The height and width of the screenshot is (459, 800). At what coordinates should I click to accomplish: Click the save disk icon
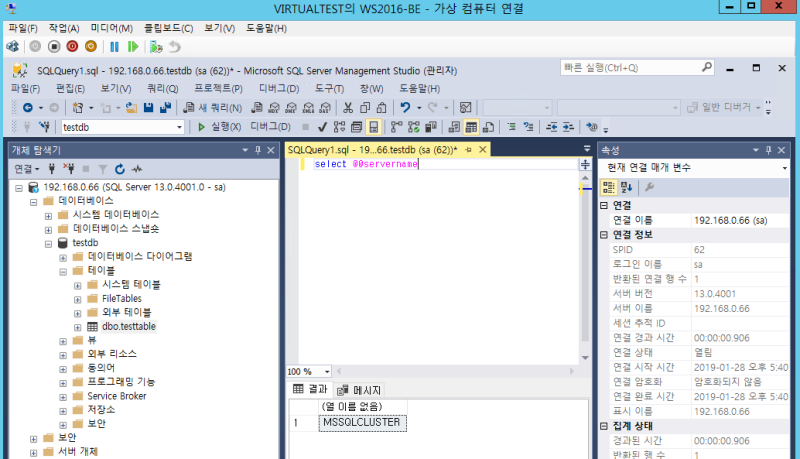[148, 108]
